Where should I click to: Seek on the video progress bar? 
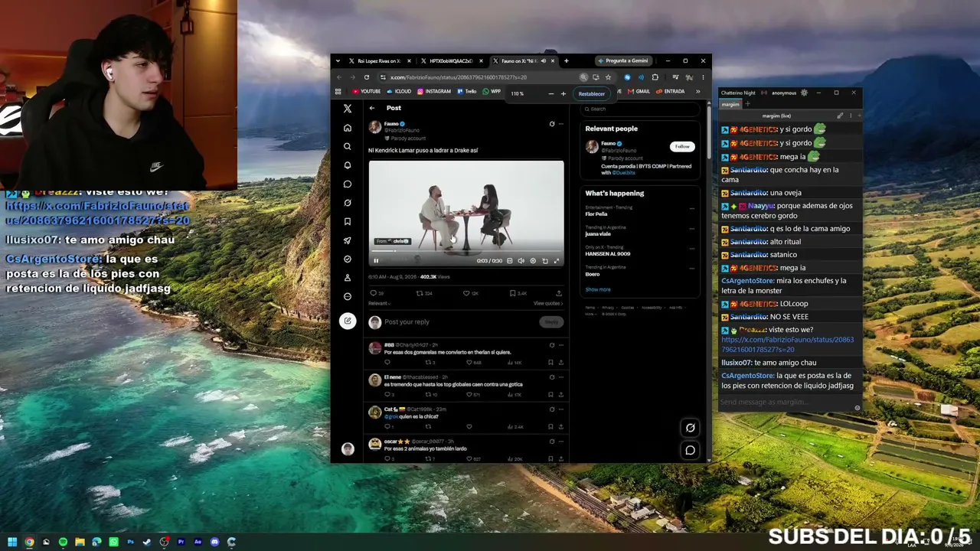tap(466, 251)
